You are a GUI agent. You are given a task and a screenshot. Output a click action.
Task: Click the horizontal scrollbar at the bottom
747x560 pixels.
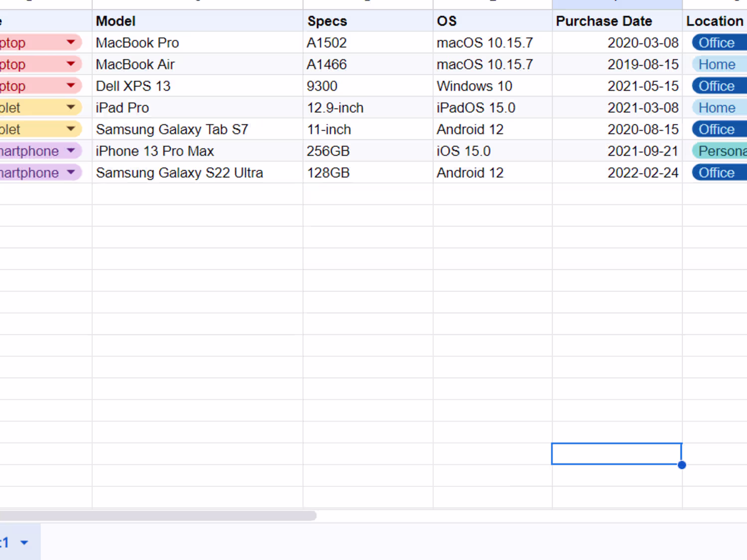click(x=159, y=516)
